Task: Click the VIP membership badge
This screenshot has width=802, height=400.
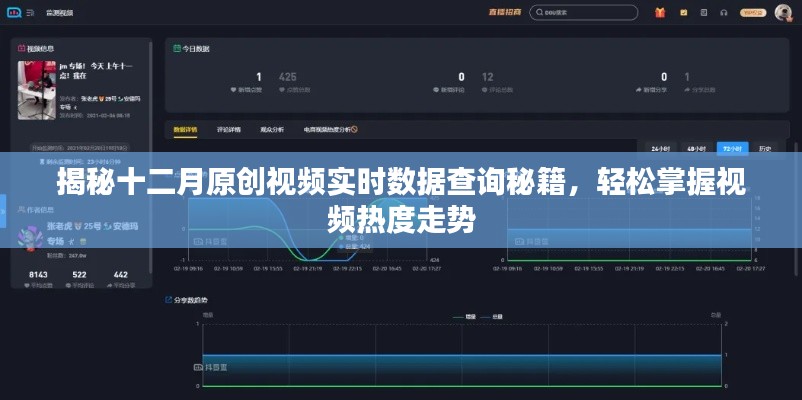Action: (x=752, y=12)
